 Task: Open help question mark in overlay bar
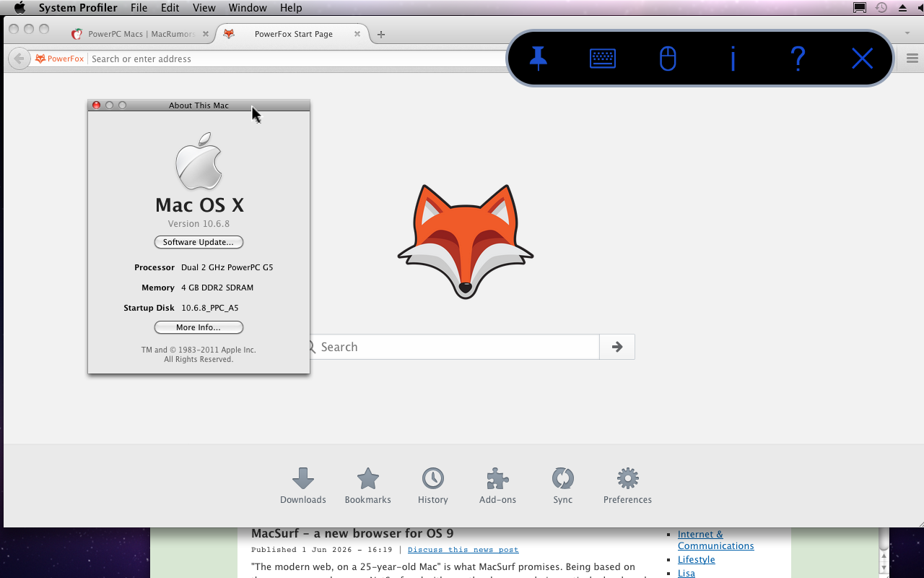[798, 59]
